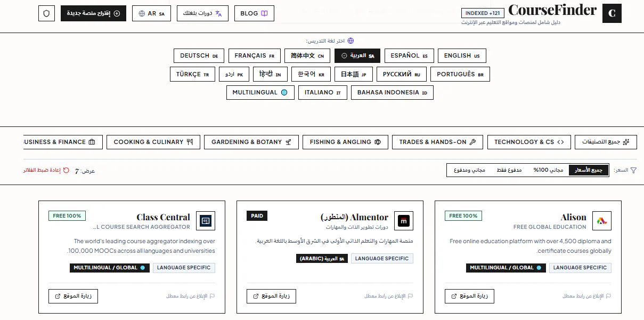Select TÜRKÇE teaching language
The width and height of the screenshot is (644, 320).
click(x=192, y=74)
